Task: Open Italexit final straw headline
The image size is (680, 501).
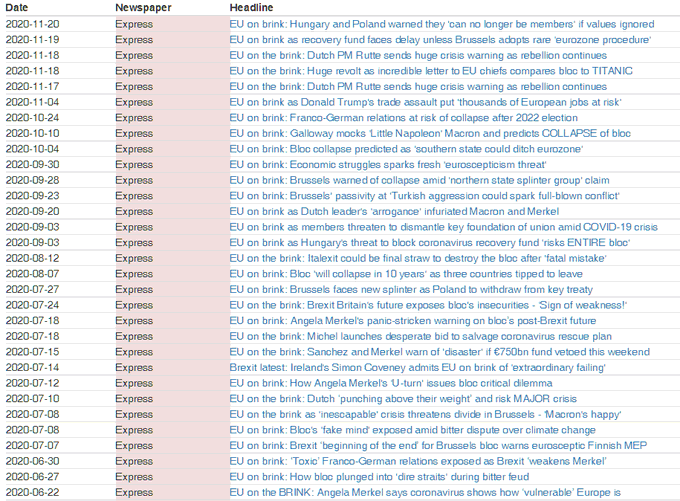Action: click(x=418, y=259)
